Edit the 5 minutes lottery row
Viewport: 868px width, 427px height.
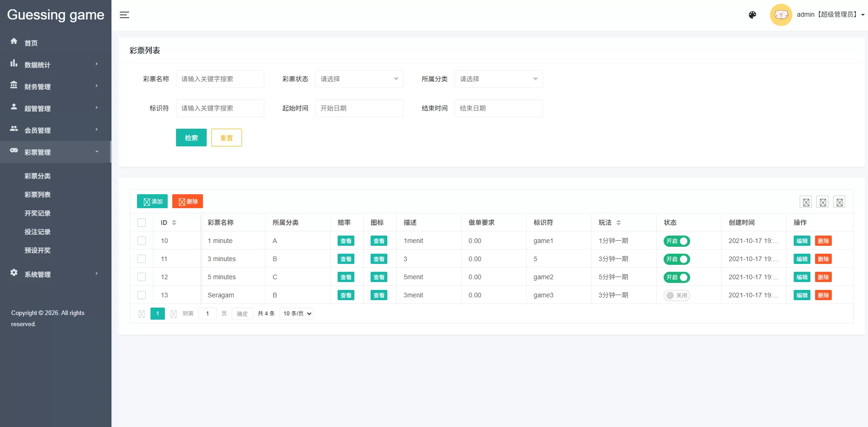coord(802,276)
